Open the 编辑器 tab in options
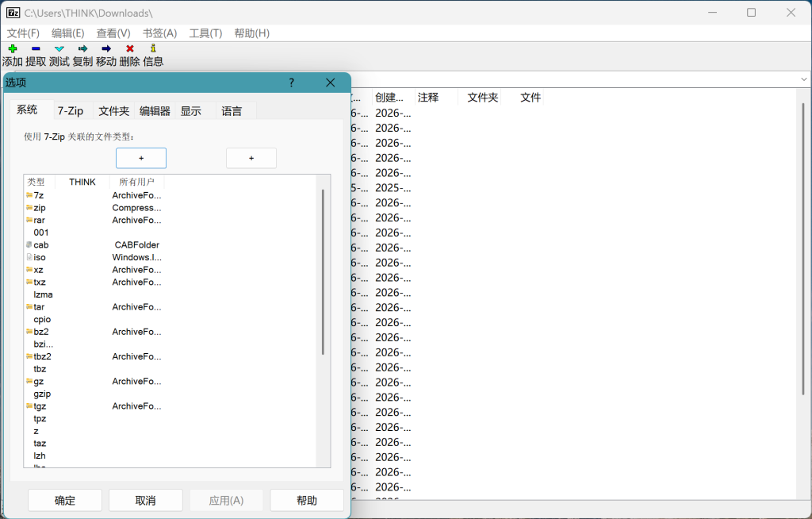Screen dimensions: 812x519 [x=155, y=111]
